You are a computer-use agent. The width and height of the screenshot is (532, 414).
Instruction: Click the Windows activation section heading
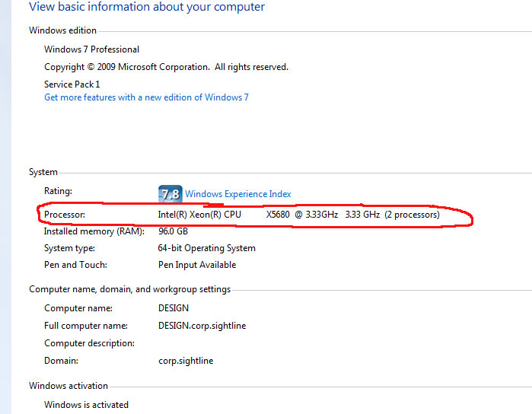point(68,386)
